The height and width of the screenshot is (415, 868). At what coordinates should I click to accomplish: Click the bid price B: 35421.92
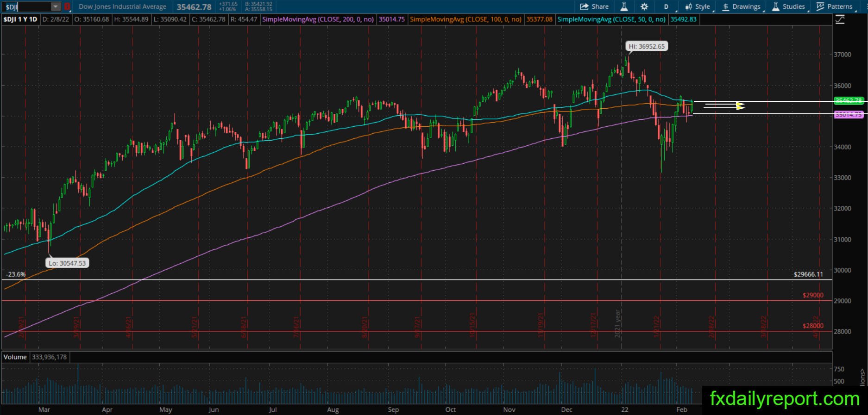point(259,4)
